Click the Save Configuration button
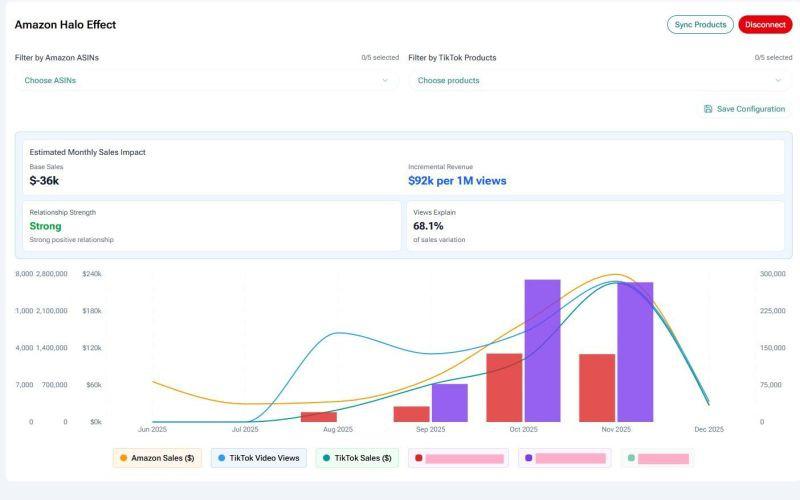 pos(744,109)
